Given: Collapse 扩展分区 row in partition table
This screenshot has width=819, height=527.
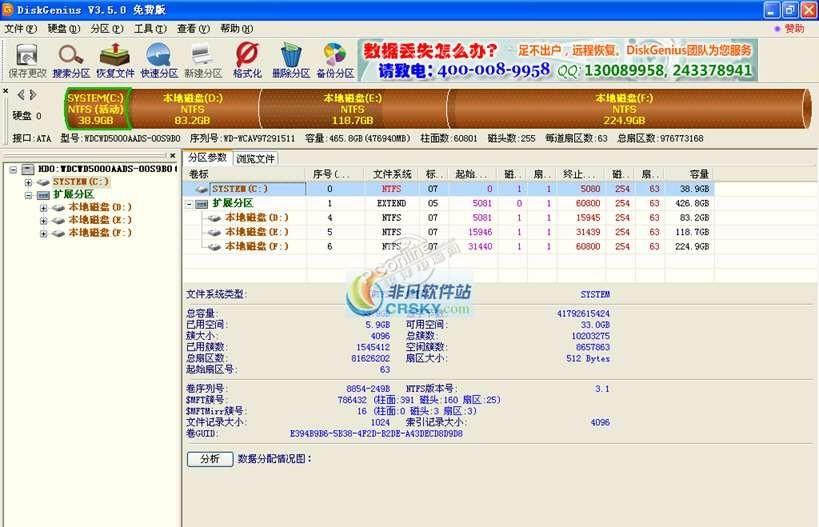Looking at the screenshot, I should [x=189, y=204].
